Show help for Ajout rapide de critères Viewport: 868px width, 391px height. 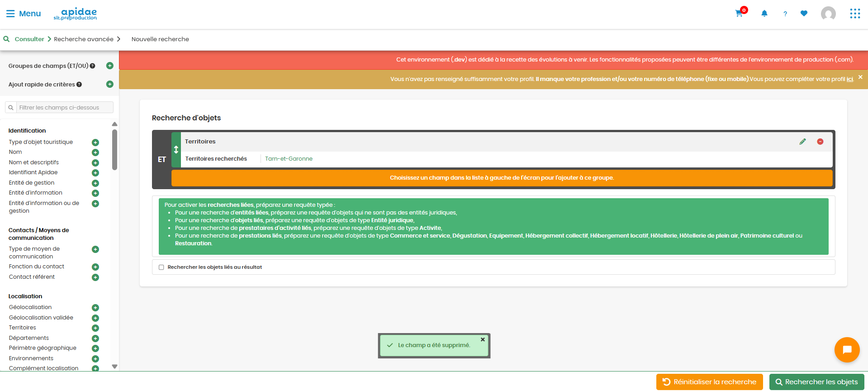tap(79, 85)
